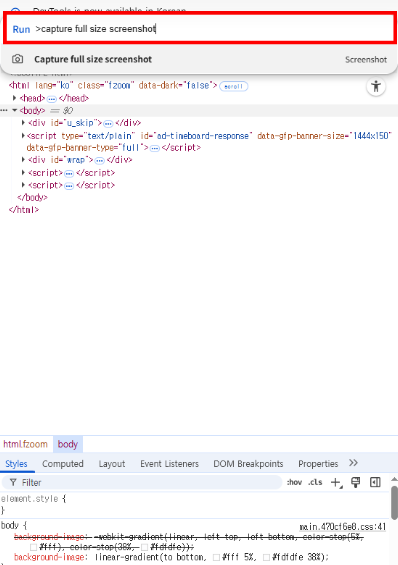
Task: Select the closing </body> tag
Action: [x=32, y=197]
